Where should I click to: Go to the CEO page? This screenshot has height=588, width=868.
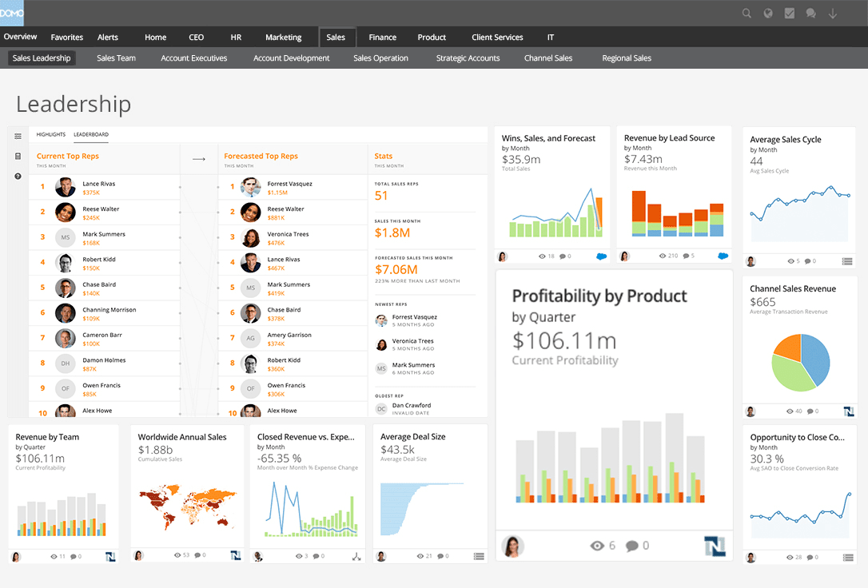[x=197, y=37]
